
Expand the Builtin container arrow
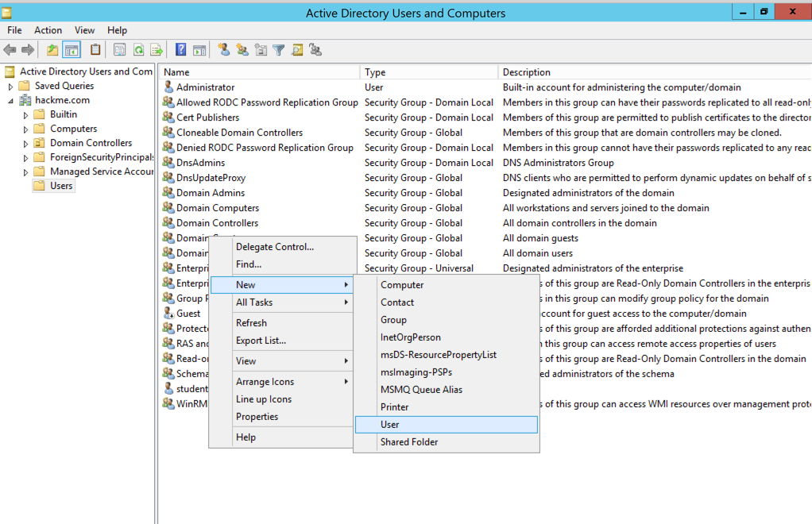tap(26, 114)
